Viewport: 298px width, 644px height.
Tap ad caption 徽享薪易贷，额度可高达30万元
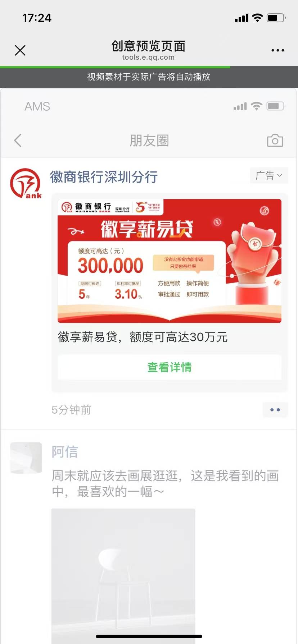(143, 337)
